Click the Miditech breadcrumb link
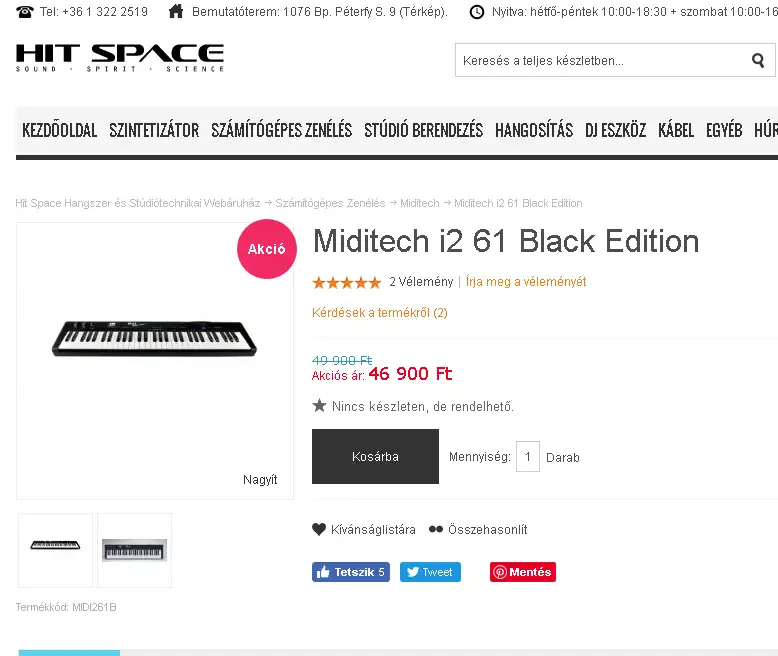This screenshot has width=778, height=656. pyautogui.click(x=419, y=203)
